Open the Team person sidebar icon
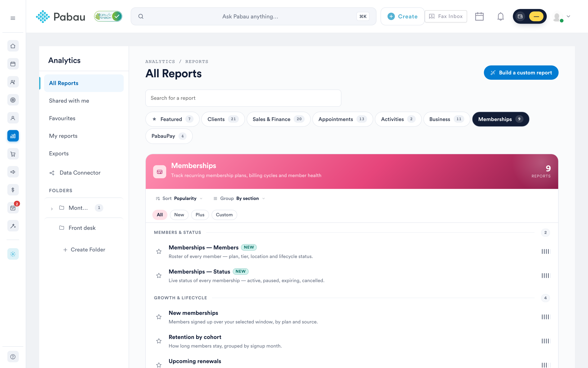The image size is (588, 368). pyautogui.click(x=13, y=118)
